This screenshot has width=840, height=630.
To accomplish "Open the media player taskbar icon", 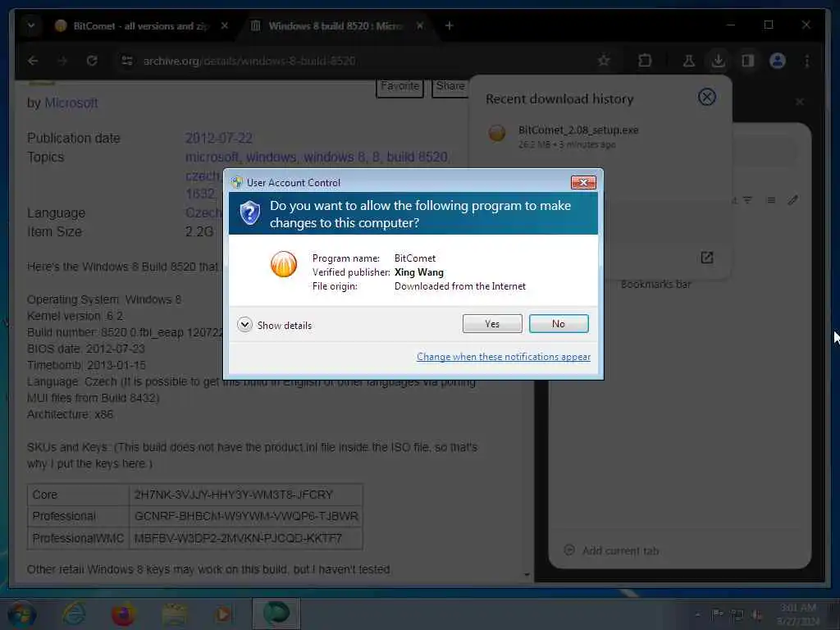I will pos(223,614).
